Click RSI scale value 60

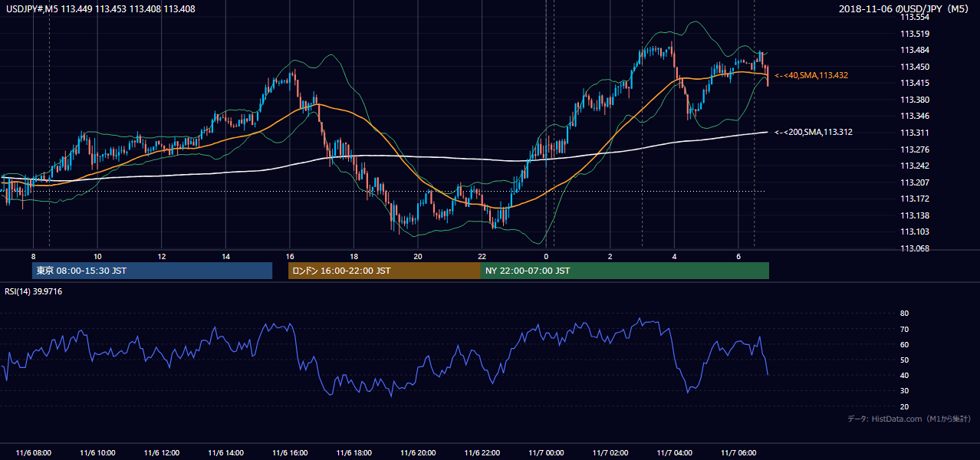pyautogui.click(x=904, y=344)
